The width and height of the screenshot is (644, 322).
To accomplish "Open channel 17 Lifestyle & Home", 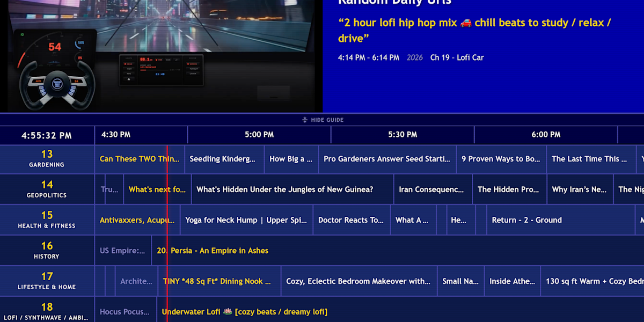I will (47, 281).
